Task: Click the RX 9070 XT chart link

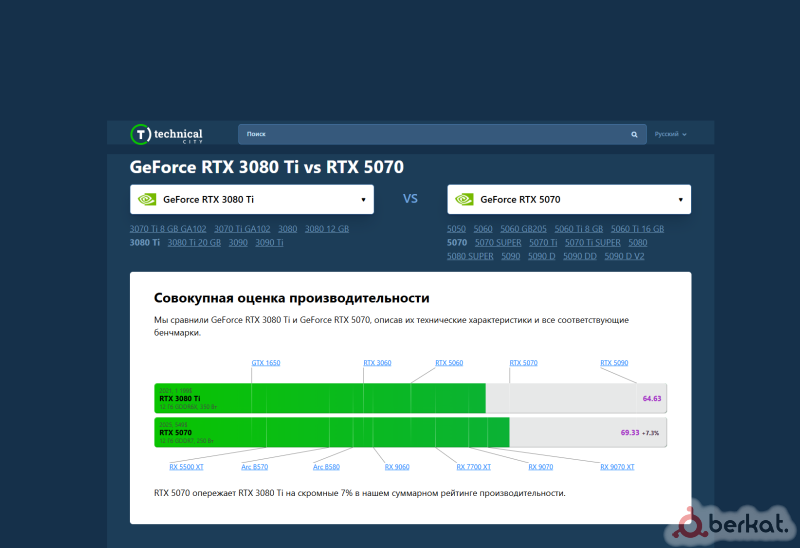Action: click(x=617, y=467)
